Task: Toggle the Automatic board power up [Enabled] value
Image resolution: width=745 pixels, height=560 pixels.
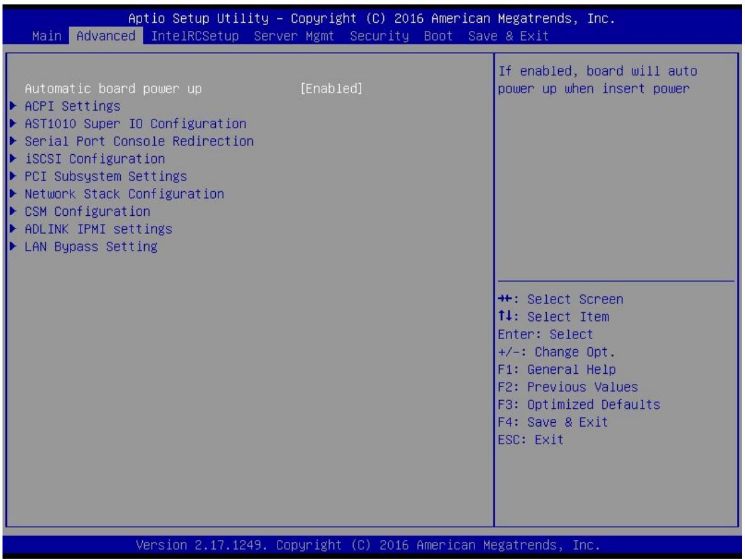Action: (331, 89)
